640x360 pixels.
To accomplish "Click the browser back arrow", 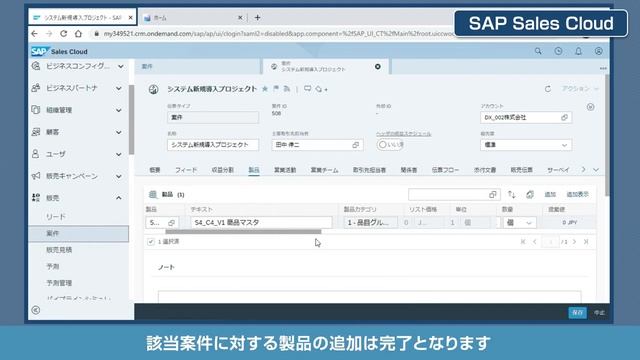I will (x=35, y=33).
